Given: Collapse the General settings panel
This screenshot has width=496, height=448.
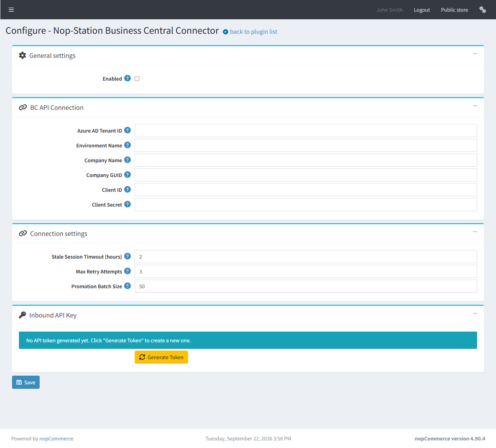Looking at the screenshot, I should tap(475, 54).
